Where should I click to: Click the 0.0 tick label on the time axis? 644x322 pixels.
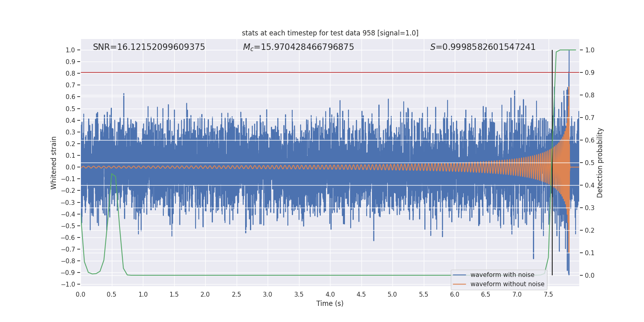pyautogui.click(x=80, y=294)
